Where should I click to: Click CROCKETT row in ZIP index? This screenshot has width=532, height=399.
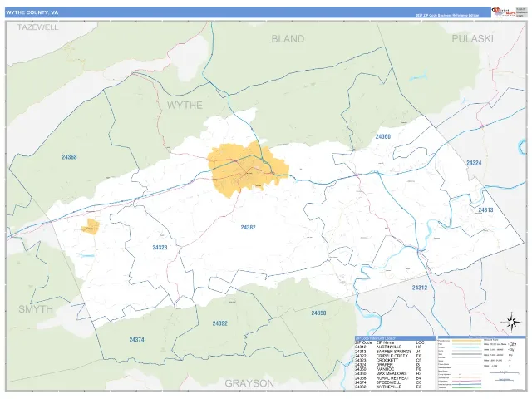[389, 360]
